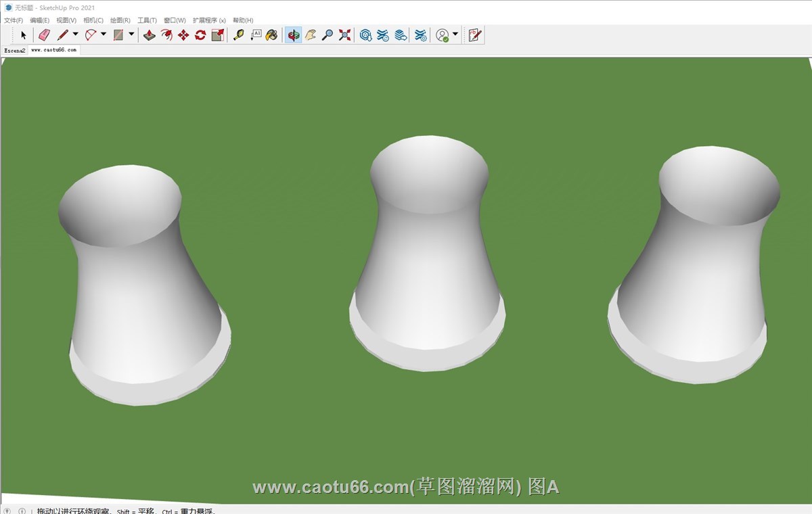Switch to the Pan hand tool
This screenshot has height=514, width=812.
pyautogui.click(x=311, y=35)
